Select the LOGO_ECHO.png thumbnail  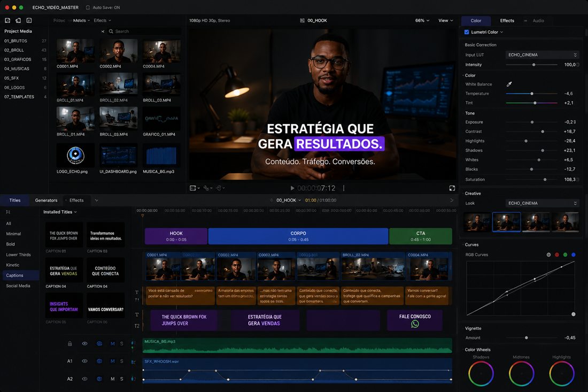[75, 155]
